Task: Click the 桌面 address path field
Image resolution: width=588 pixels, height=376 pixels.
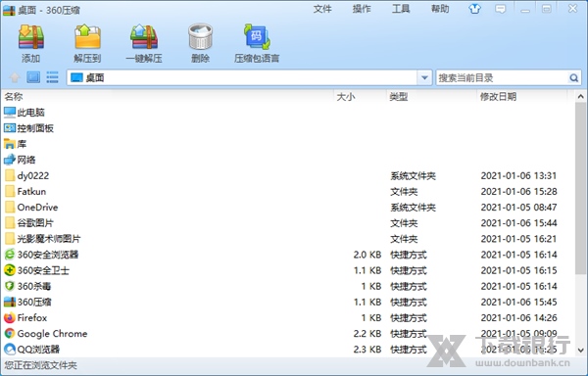Action: click(x=242, y=78)
